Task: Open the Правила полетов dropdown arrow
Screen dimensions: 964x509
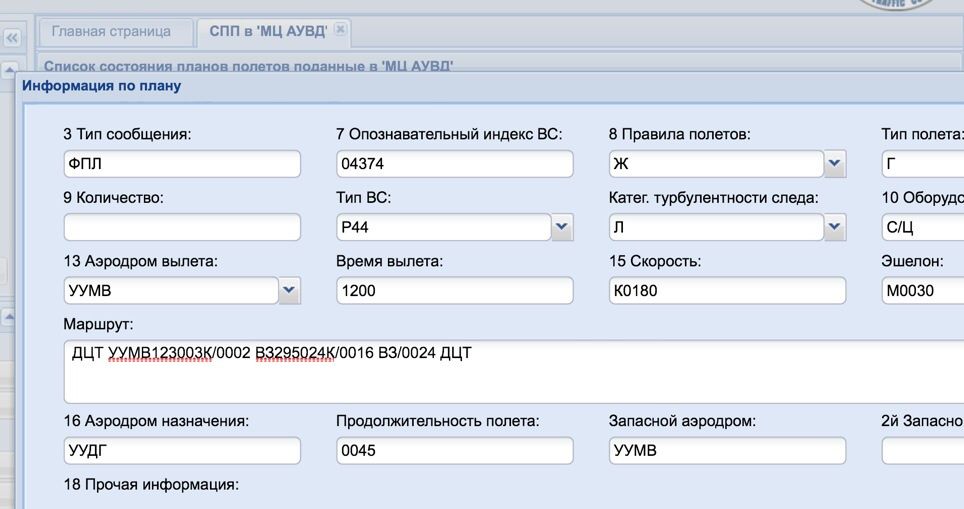Action: coord(834,164)
